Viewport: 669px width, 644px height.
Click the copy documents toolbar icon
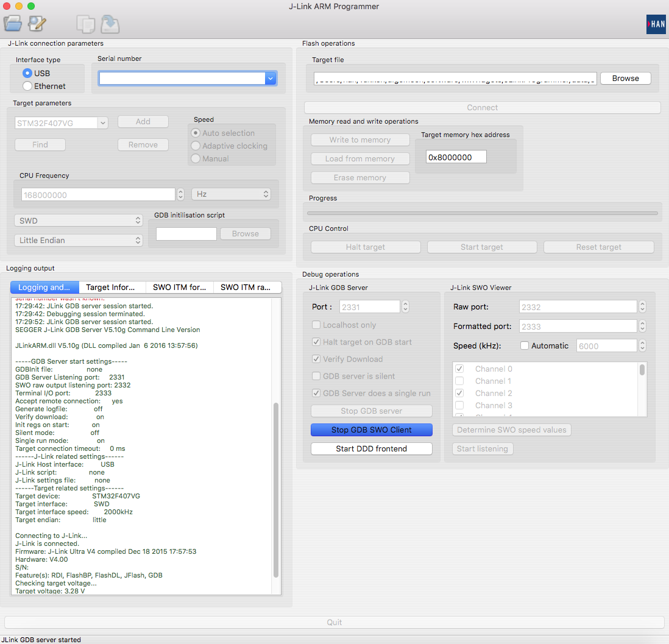pyautogui.click(x=86, y=24)
